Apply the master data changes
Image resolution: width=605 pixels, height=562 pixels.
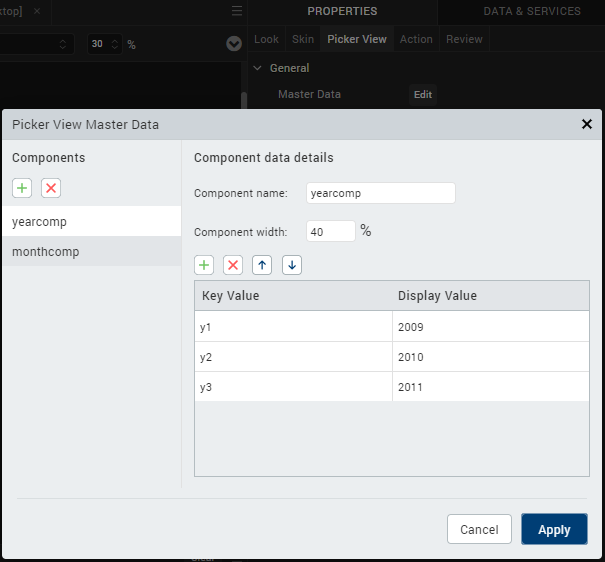(554, 529)
